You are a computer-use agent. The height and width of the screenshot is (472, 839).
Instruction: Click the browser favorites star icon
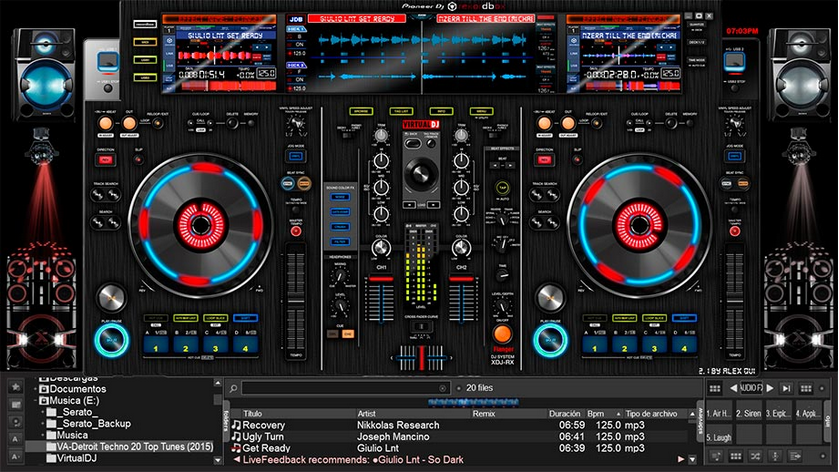(16, 386)
